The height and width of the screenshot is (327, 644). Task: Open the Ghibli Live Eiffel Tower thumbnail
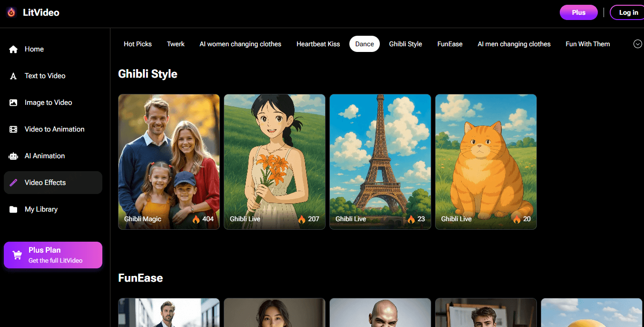tap(380, 162)
